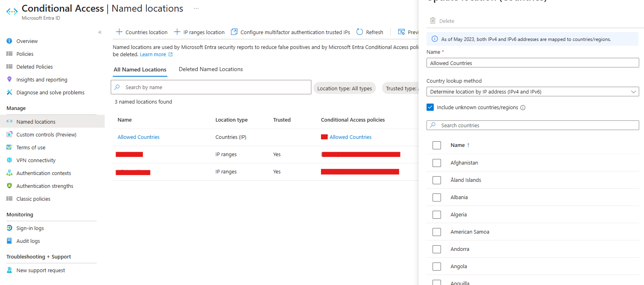Check the American Samoa checkbox
Viewport: 644px width, 285px height.
pos(437,232)
